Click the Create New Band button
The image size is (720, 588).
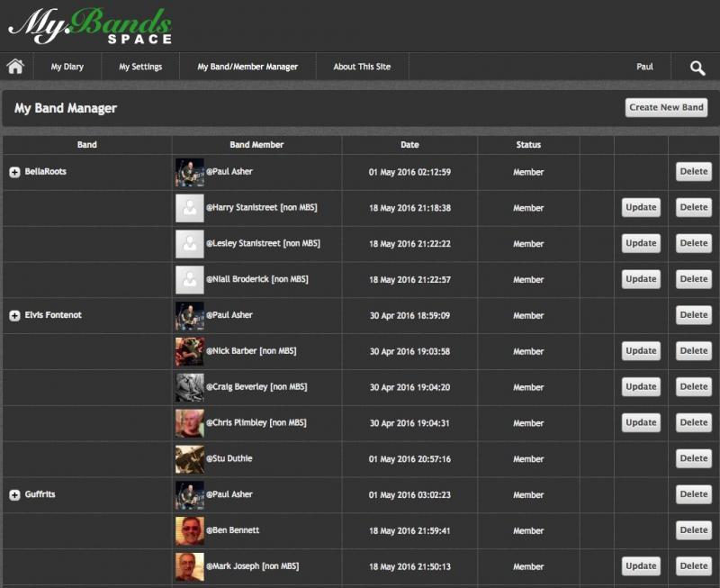(x=666, y=107)
